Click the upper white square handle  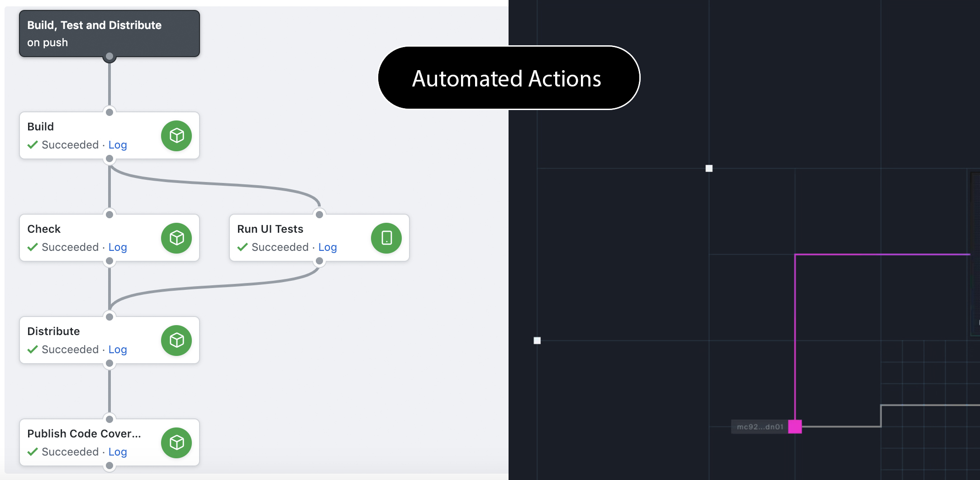[x=709, y=168]
